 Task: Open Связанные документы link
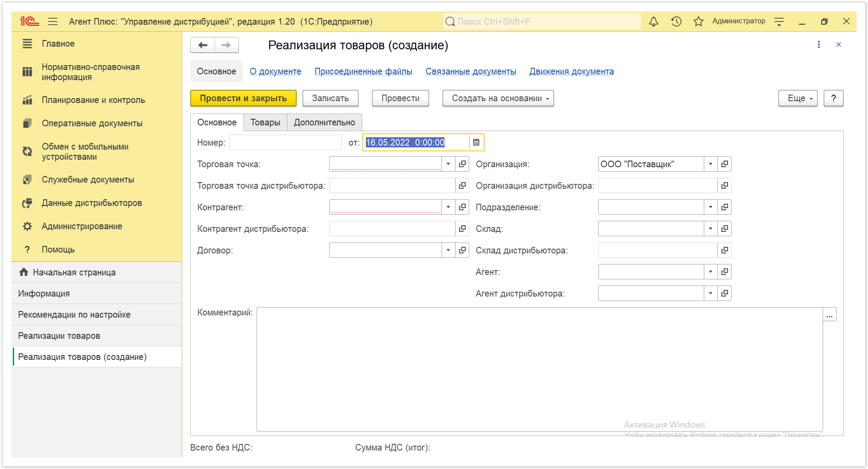471,71
